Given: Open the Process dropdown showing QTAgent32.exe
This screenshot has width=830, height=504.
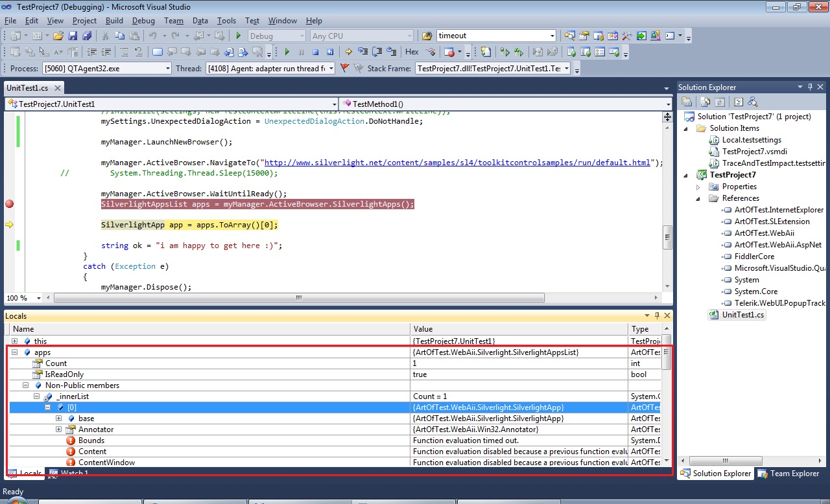Looking at the screenshot, I should pos(167,69).
